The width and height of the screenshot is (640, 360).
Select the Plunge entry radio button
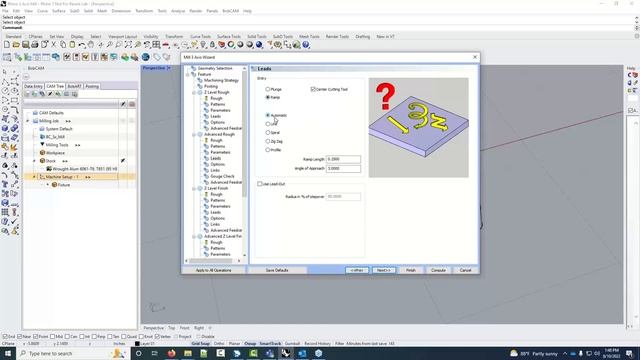coord(268,89)
